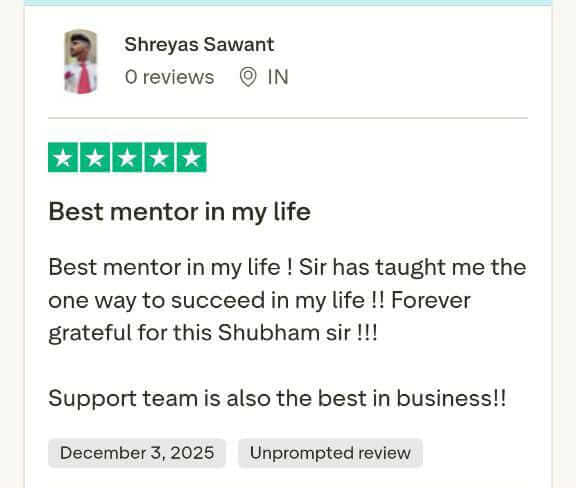Click the 0 reviews count

(169, 77)
